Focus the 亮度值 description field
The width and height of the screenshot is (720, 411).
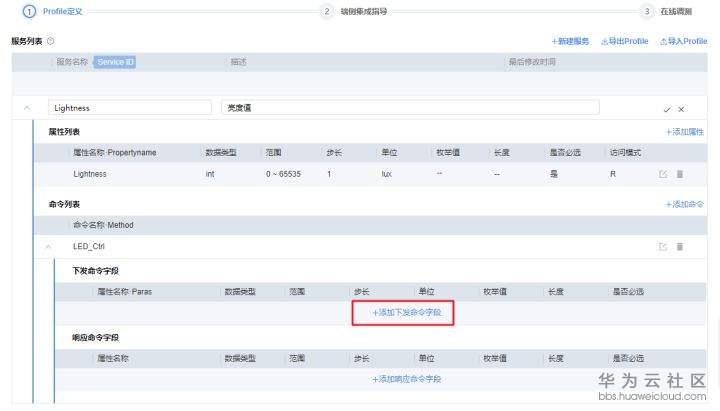click(x=410, y=107)
